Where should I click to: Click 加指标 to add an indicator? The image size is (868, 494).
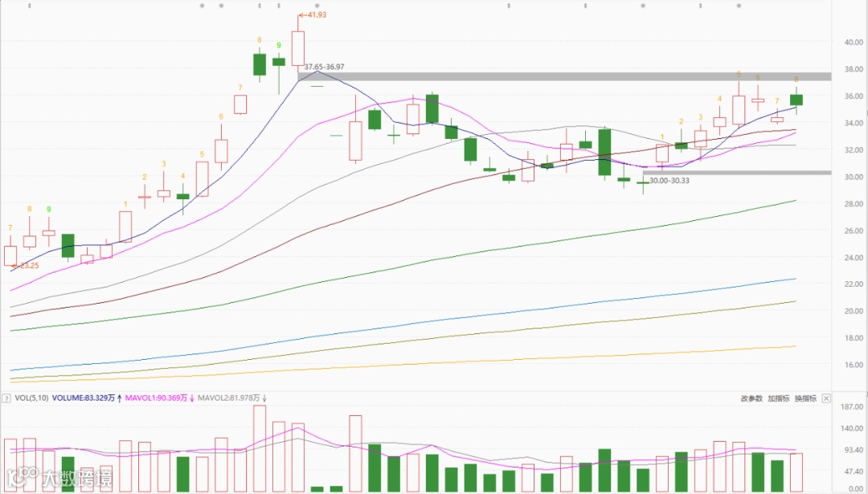778,398
